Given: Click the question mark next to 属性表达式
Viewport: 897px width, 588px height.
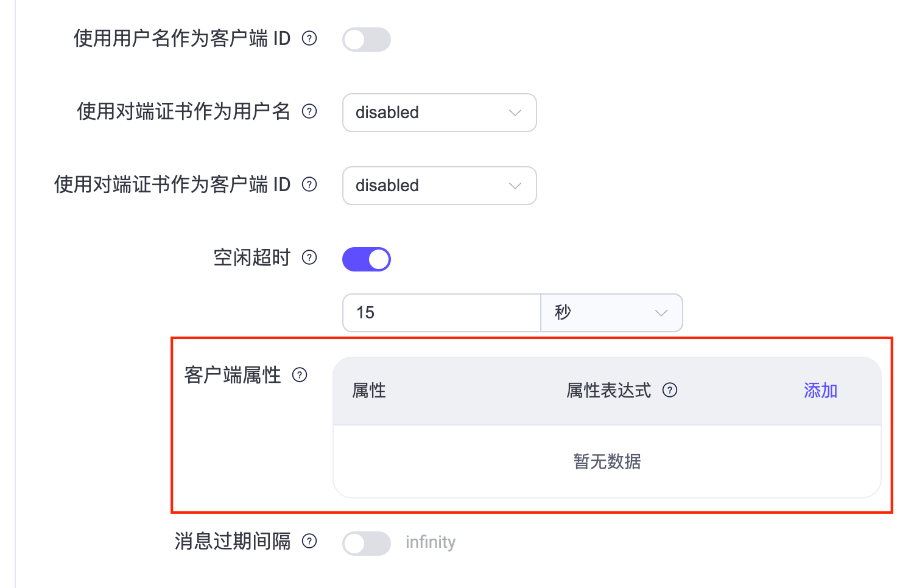Looking at the screenshot, I should 670,391.
